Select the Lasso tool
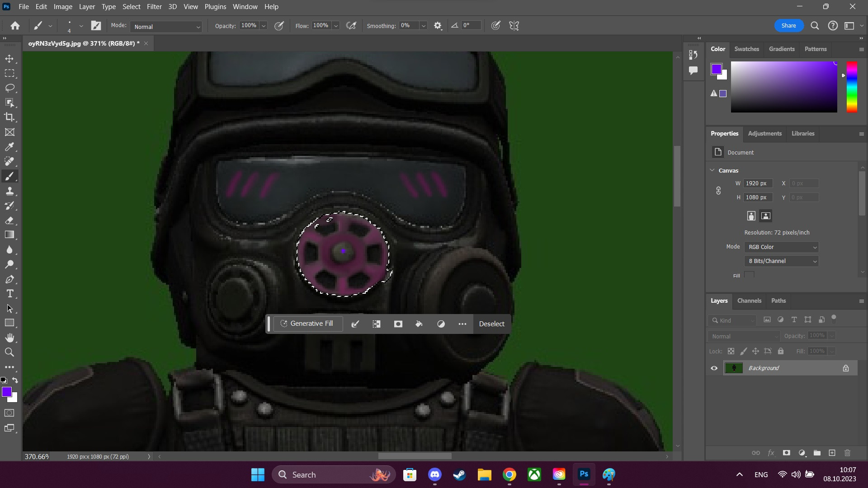This screenshot has width=868, height=488. (9, 88)
